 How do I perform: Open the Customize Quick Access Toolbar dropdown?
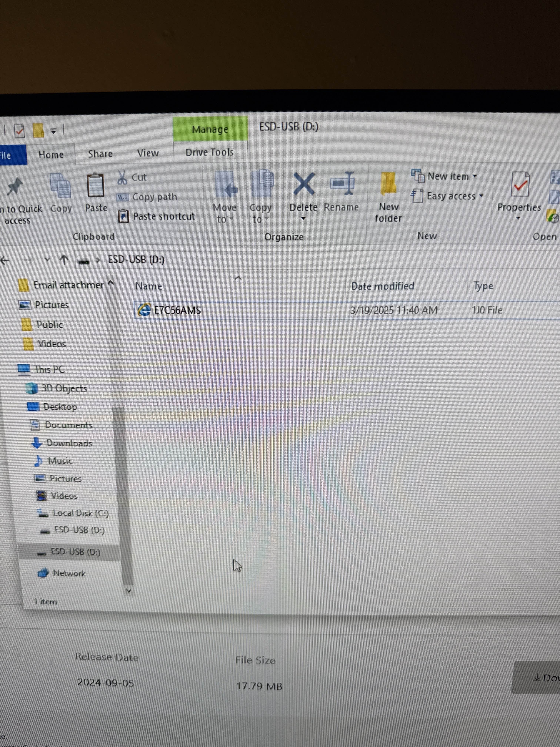tap(53, 131)
